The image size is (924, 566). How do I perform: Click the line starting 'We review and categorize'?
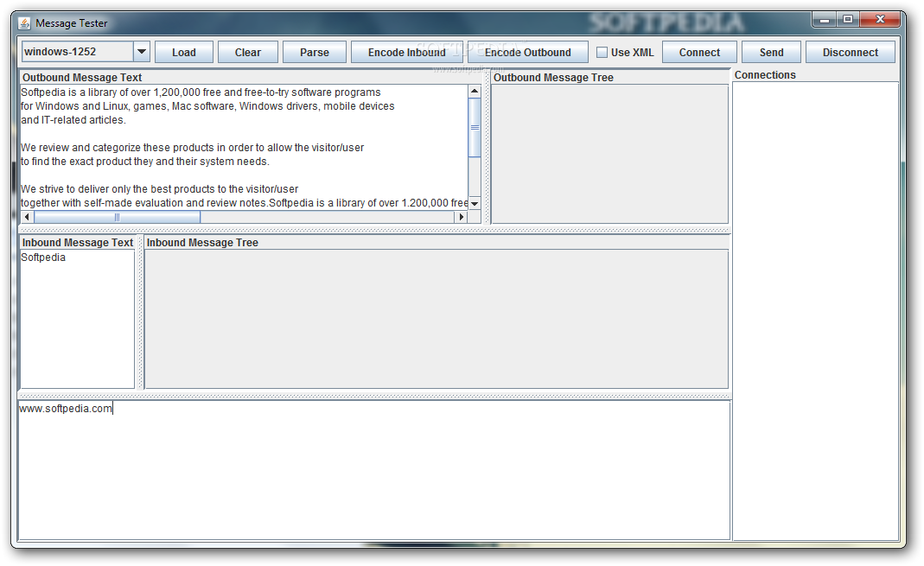pos(192,148)
